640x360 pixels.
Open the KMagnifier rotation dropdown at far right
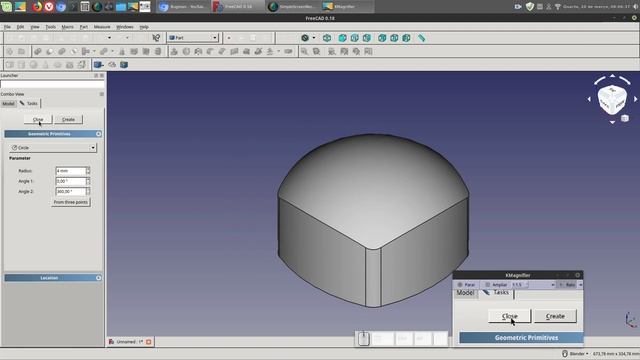tap(580, 284)
